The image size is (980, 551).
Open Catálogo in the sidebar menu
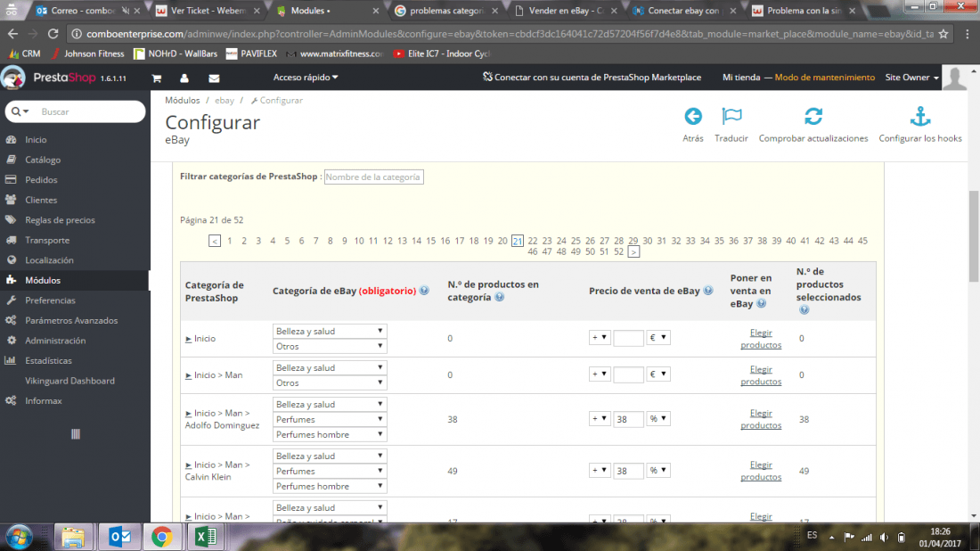coord(43,160)
